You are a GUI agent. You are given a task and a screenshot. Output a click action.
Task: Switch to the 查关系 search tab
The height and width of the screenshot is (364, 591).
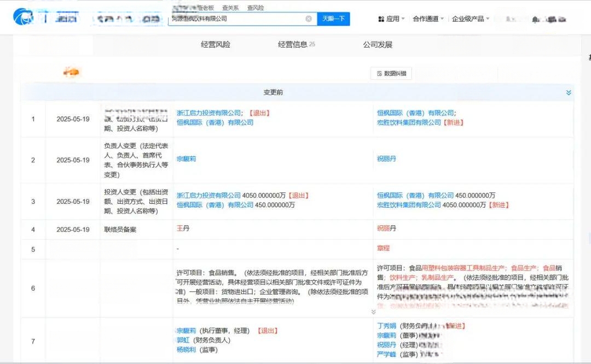click(x=230, y=8)
